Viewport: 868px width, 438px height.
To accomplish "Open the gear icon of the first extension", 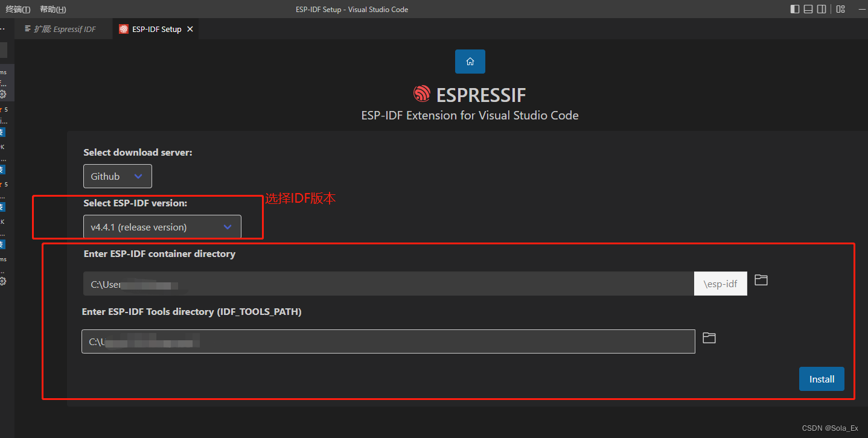I will click(x=3, y=94).
